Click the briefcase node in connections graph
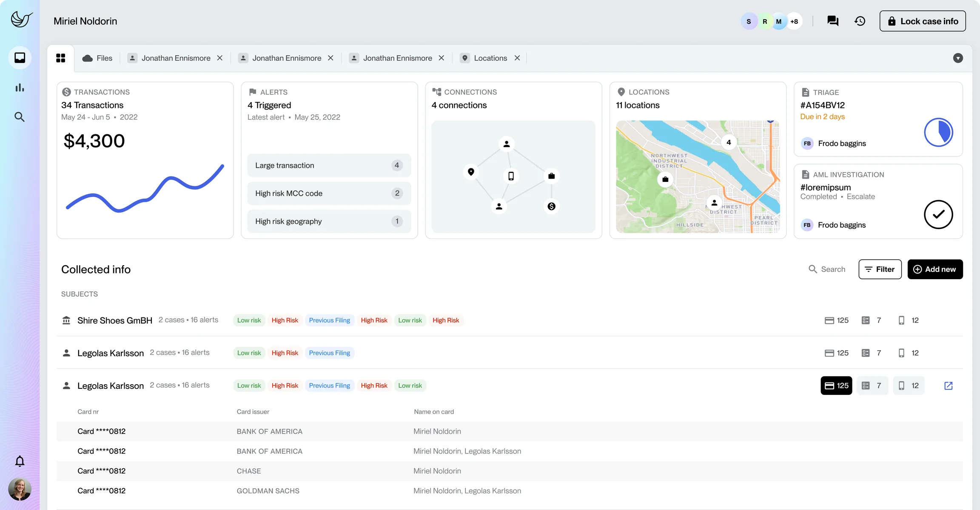Viewport: 980px width, 510px height. tap(551, 176)
